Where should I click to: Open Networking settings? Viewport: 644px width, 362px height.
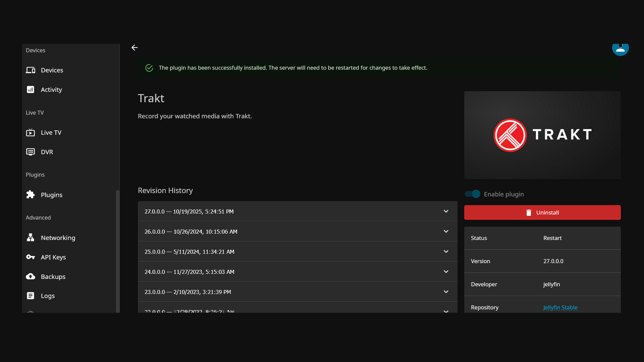[x=70, y=238]
